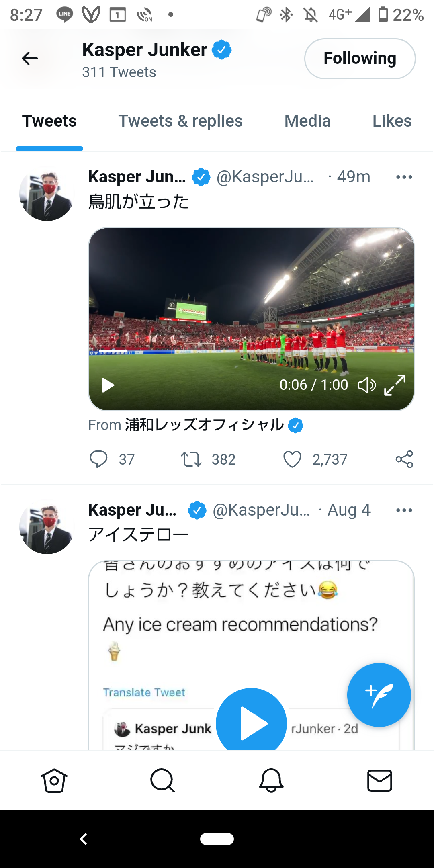Viewport: 434px width, 868px height.
Task: Play the large video in the ice cream tweet
Action: [x=251, y=723]
